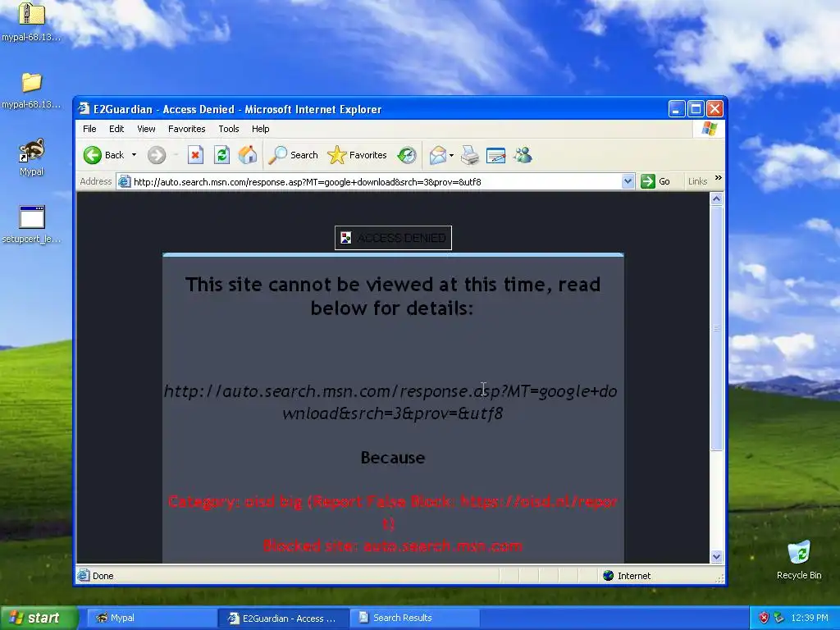Maximize the Internet Explorer window
Image resolution: width=840 pixels, height=630 pixels.
(x=696, y=109)
